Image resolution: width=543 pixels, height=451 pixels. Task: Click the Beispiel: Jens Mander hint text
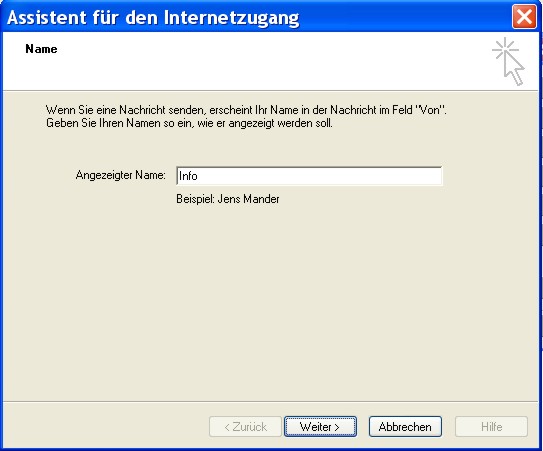pos(228,199)
